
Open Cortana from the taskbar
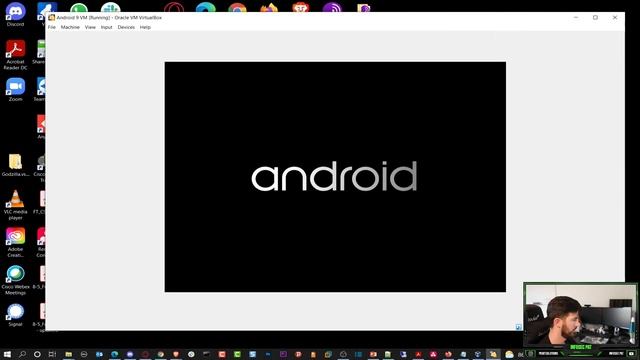[37, 354]
